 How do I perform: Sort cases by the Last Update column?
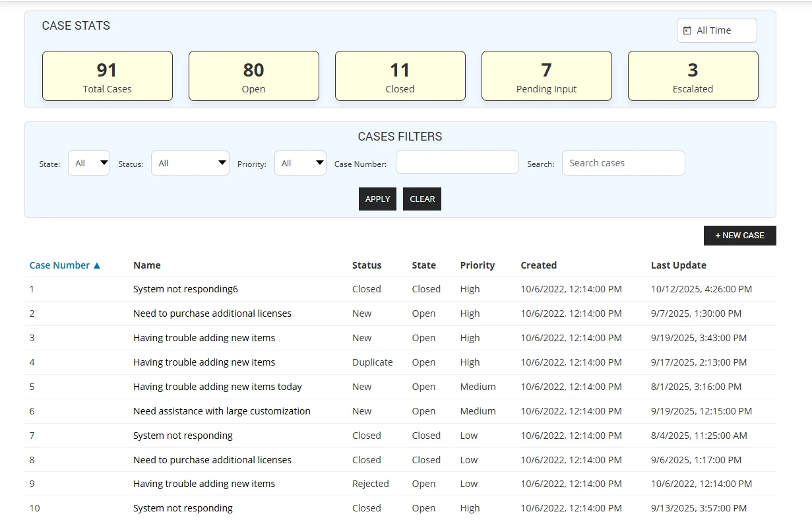[x=678, y=265]
